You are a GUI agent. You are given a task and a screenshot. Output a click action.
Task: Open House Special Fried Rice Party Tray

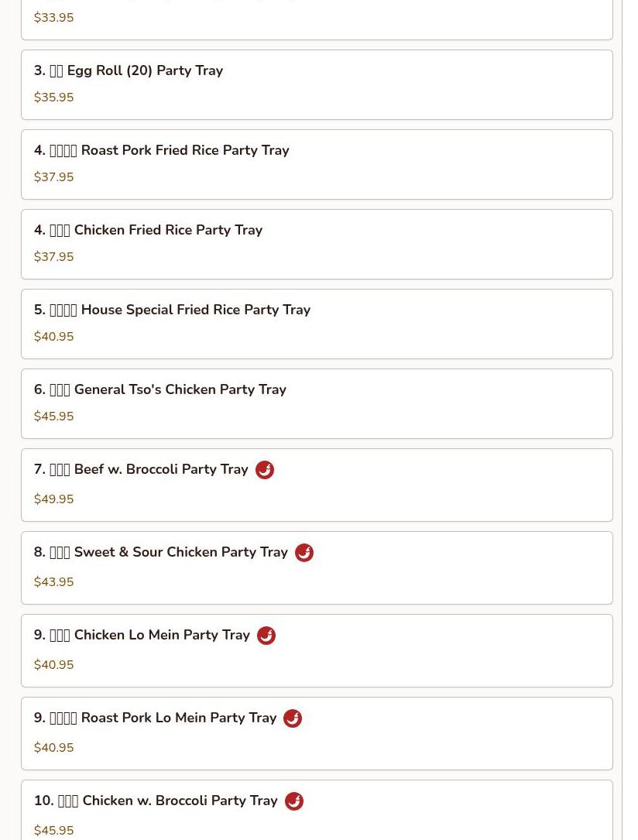(x=317, y=324)
